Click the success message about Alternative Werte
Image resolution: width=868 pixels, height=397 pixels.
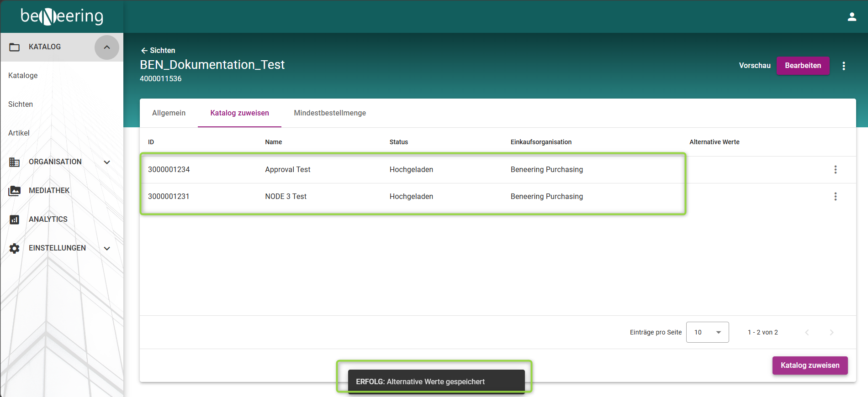[x=436, y=381]
